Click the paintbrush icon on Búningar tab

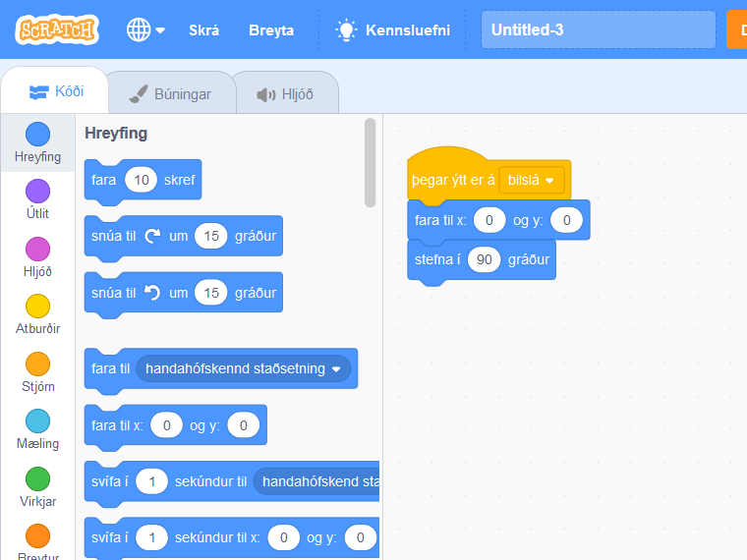pos(139,93)
